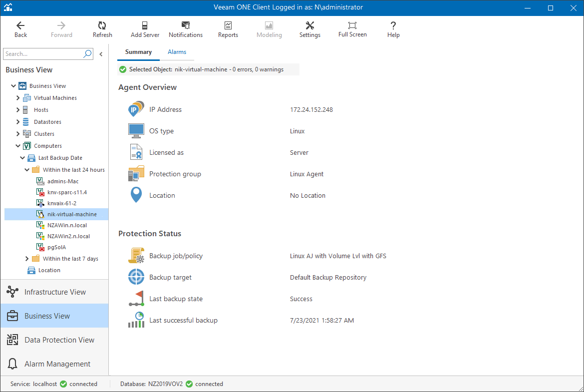Click the IP Address icon
This screenshot has width=584, height=392.
136,109
